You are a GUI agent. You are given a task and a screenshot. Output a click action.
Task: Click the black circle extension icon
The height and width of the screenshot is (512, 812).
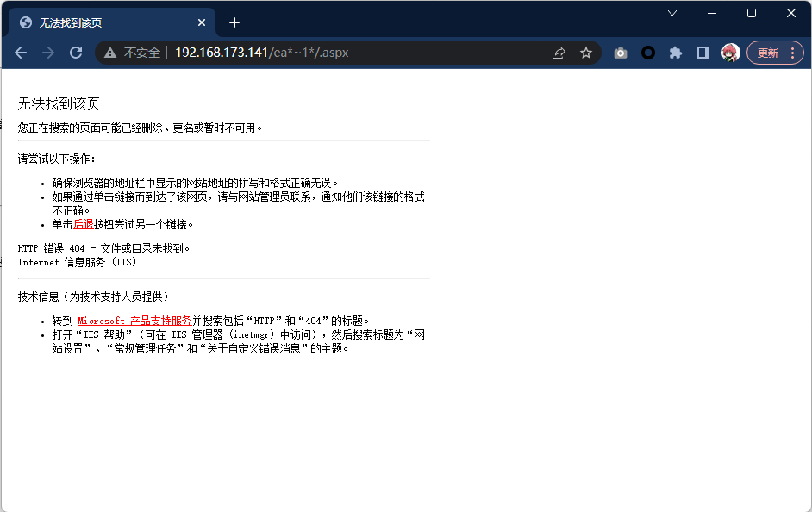click(x=648, y=53)
